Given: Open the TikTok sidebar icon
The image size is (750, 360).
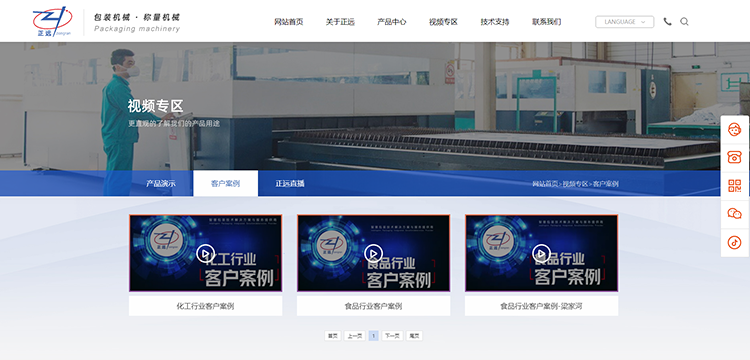Looking at the screenshot, I should click(734, 242).
